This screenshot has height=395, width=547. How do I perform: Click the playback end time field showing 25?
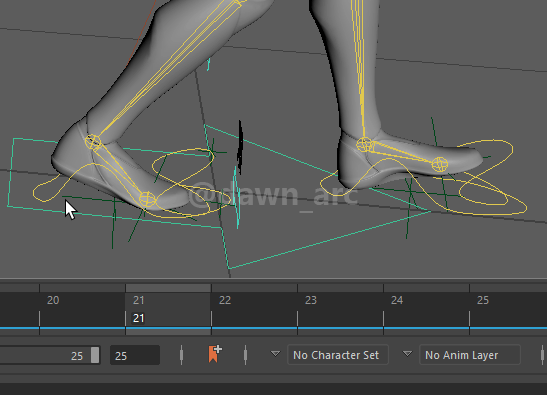[x=135, y=355]
